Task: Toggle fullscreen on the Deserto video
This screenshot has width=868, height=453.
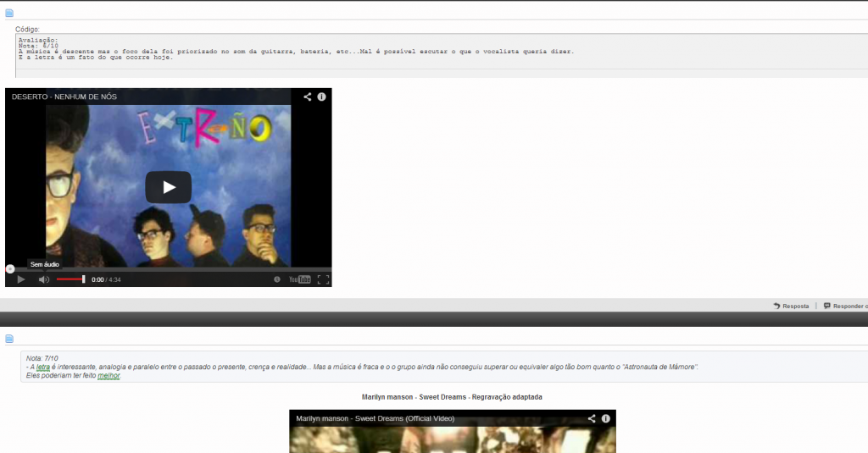Action: click(323, 279)
